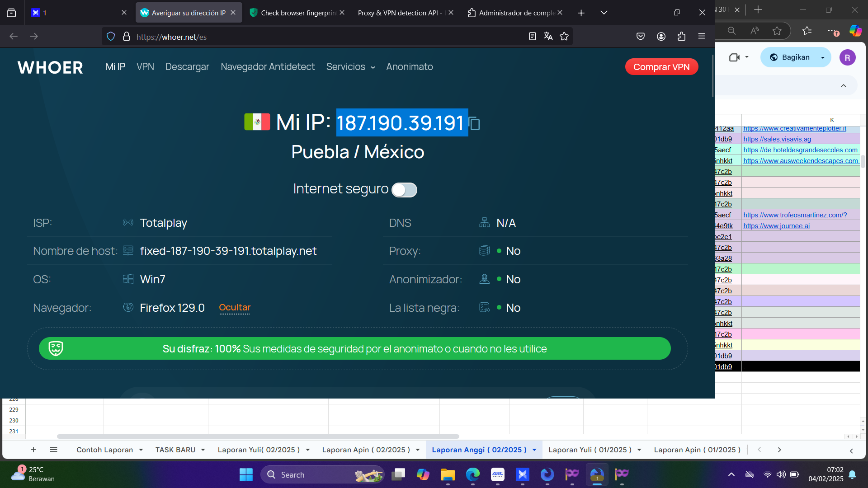Open the Laporan Anggi (02/2025) tab dropdown

[534, 450]
